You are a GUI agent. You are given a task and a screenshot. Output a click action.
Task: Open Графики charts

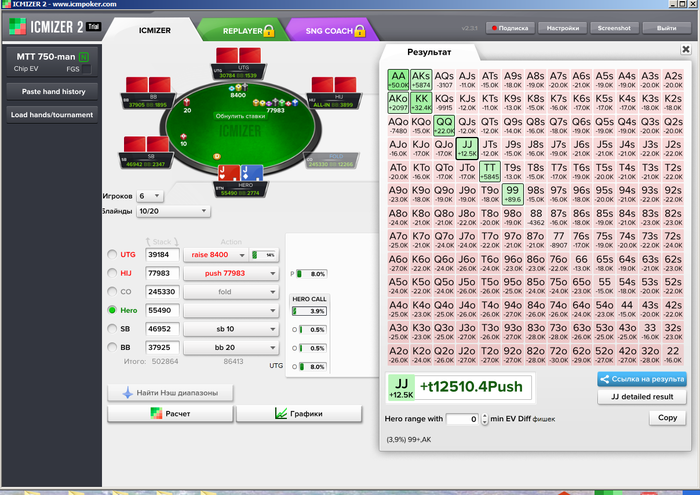click(x=299, y=414)
